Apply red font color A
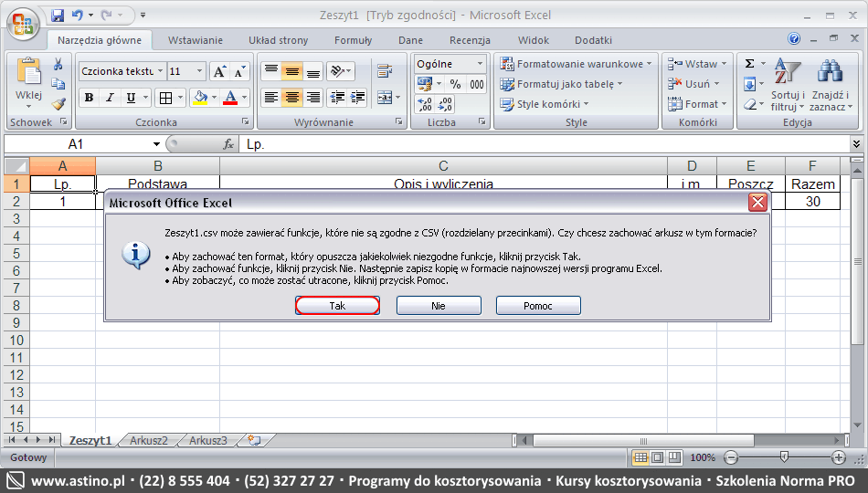Screen dimensions: 868x493 (x=230, y=98)
